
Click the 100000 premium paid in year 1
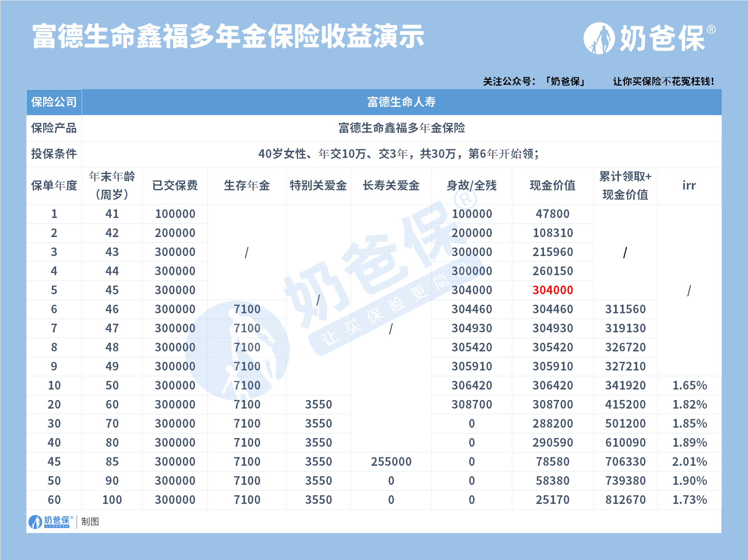point(175,214)
